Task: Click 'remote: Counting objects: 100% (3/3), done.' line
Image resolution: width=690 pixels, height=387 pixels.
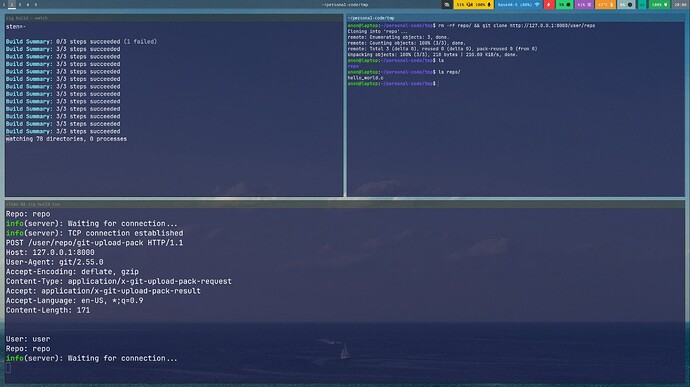Action: 406,43
